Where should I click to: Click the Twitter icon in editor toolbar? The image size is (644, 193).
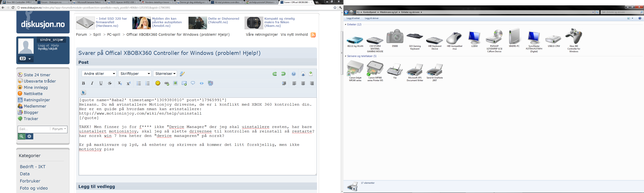(84, 93)
